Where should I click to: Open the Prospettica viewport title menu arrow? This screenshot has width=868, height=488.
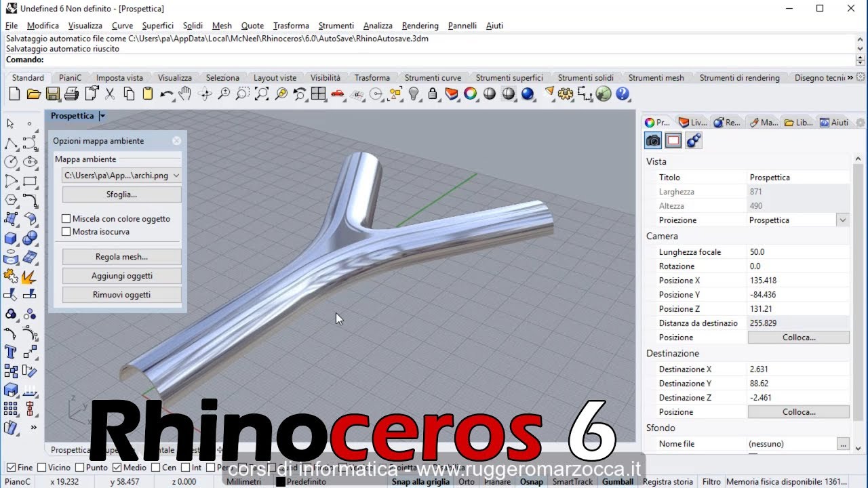click(102, 116)
